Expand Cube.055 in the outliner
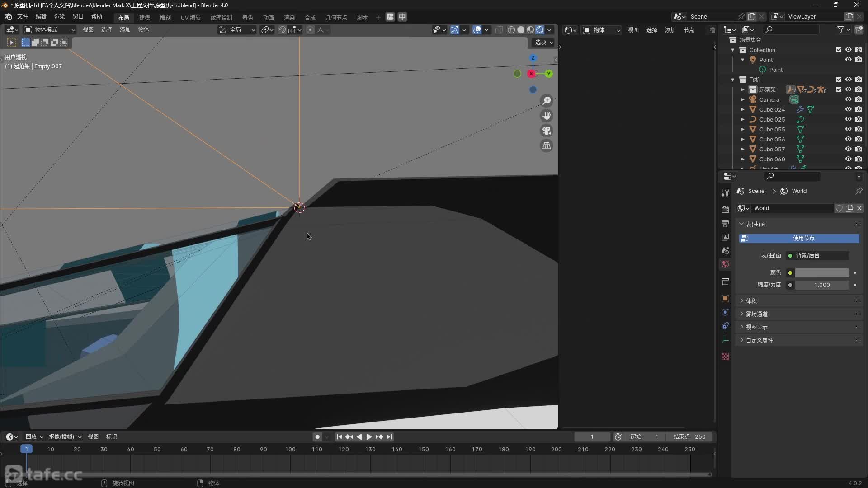868x488 pixels. tap(742, 129)
